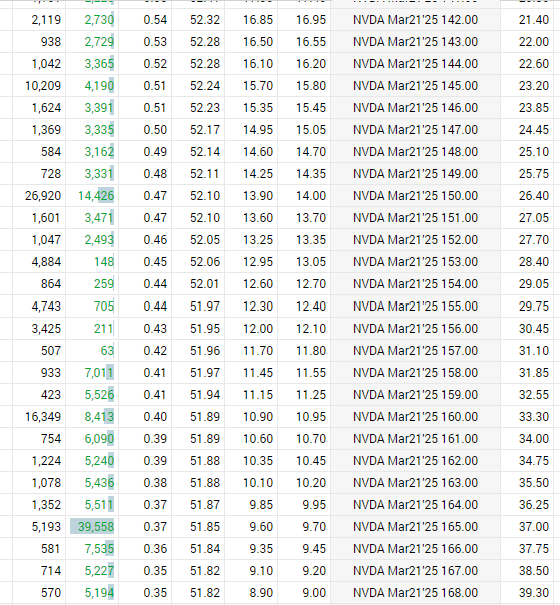Click the 26.40 put price

point(534,196)
